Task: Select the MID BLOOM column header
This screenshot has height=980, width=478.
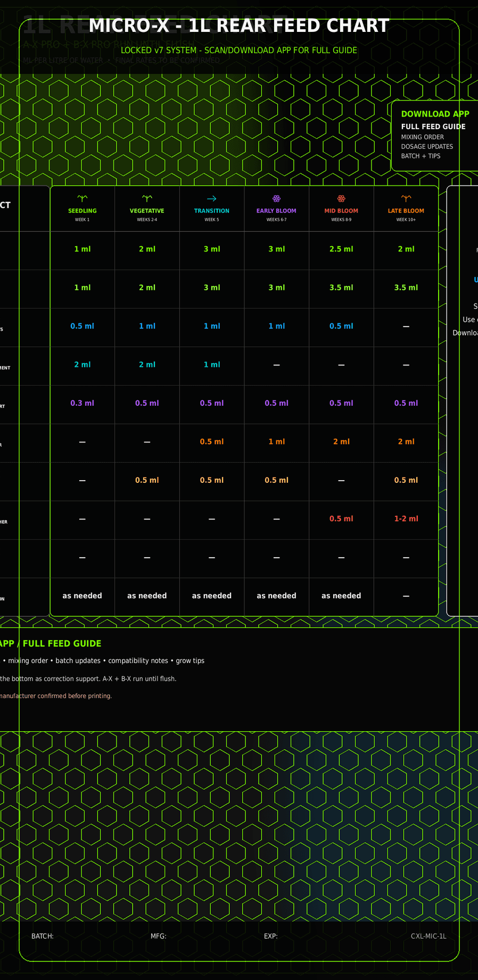Action: click(341, 211)
